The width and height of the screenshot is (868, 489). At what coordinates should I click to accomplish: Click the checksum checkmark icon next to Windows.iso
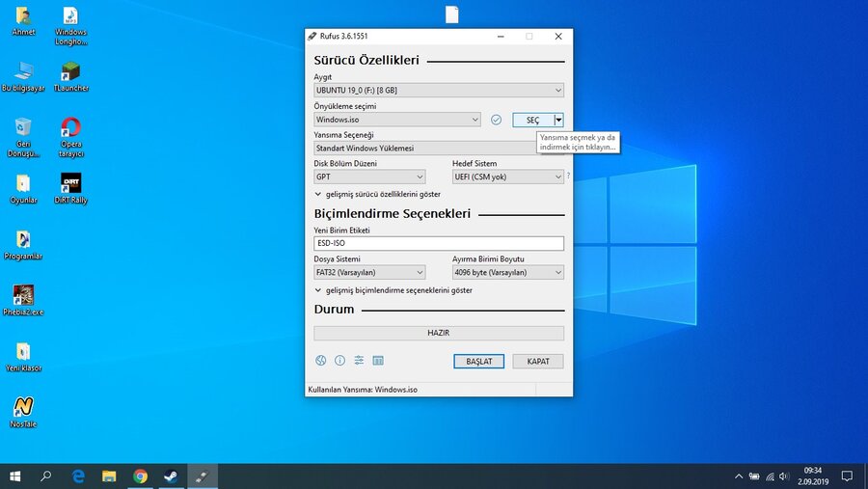[496, 120]
